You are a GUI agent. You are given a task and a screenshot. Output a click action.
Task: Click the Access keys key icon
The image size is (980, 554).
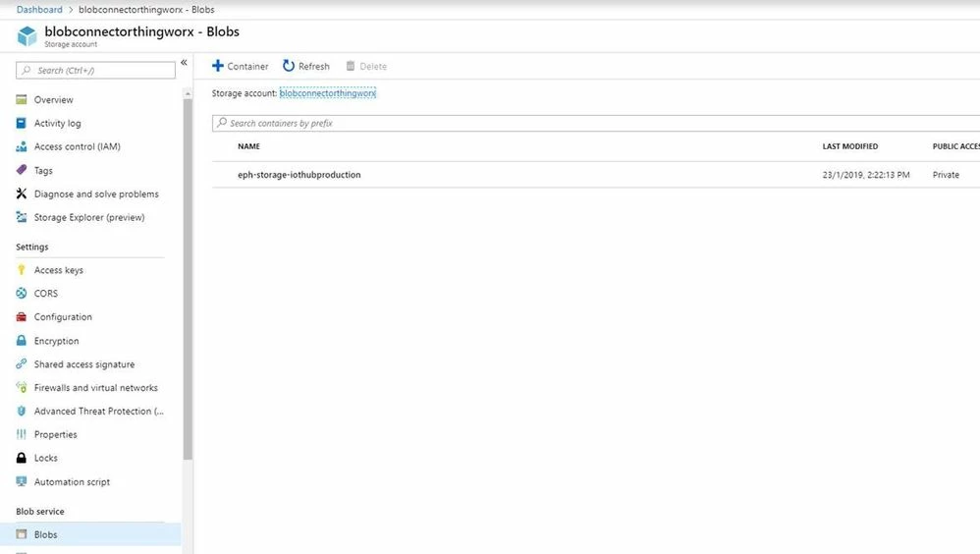click(22, 269)
